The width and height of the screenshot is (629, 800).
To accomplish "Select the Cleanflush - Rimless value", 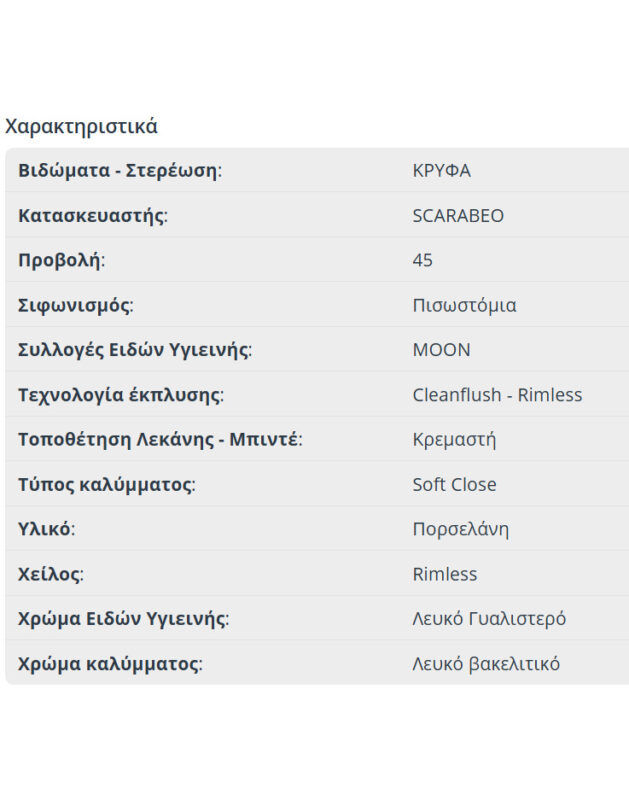I will coord(497,395).
